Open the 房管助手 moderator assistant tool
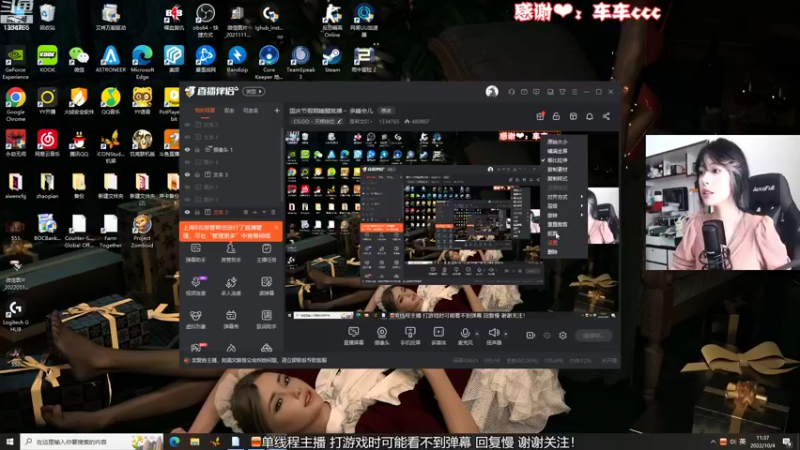Viewport: 800px width, 450px height. [x=231, y=253]
